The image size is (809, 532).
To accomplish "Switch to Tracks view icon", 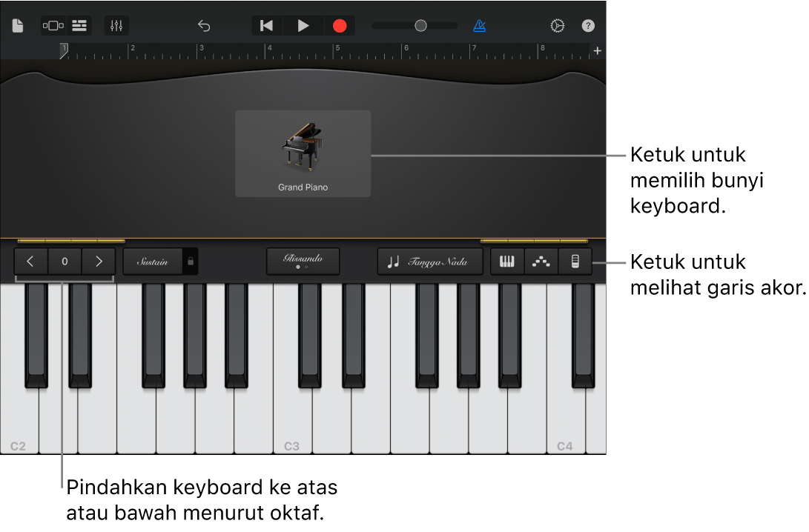I will [79, 25].
